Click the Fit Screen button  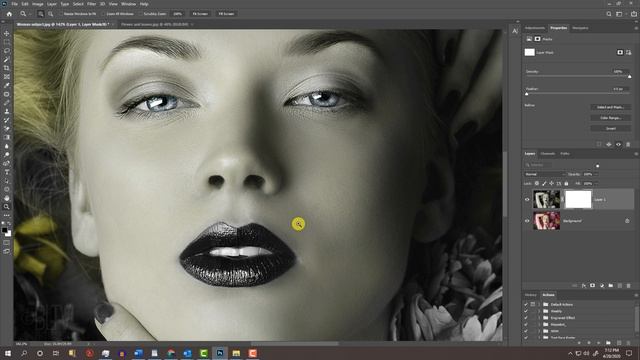click(200, 14)
